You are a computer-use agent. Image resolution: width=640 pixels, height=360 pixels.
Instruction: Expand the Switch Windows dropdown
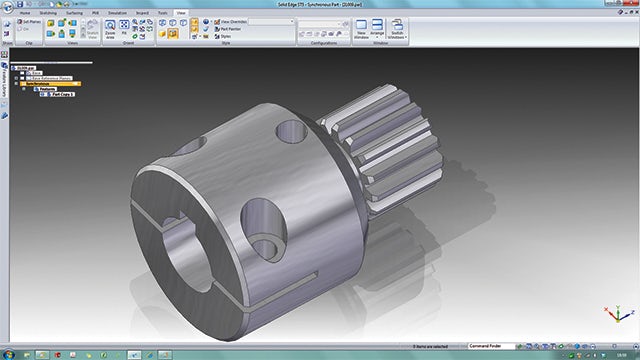(x=397, y=29)
